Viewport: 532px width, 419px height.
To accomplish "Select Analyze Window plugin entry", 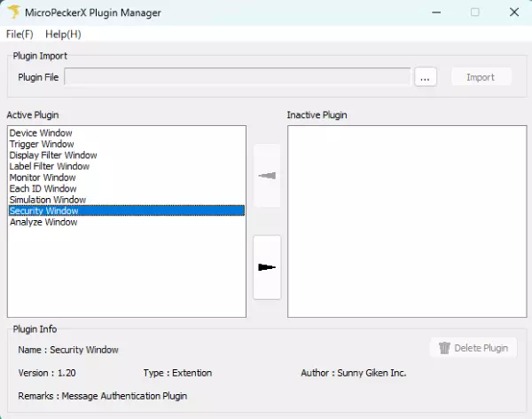I will point(43,222).
